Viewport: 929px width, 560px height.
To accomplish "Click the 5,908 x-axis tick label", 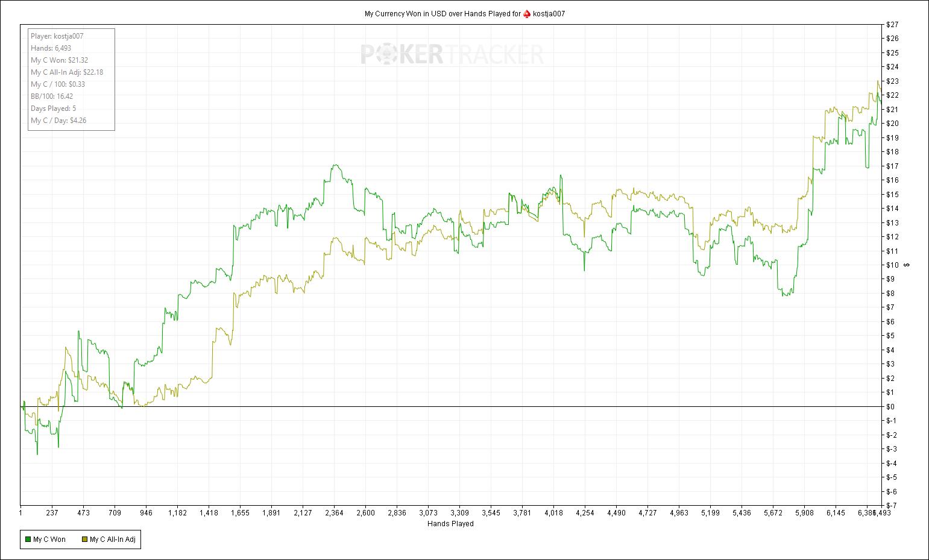I will coord(804,513).
